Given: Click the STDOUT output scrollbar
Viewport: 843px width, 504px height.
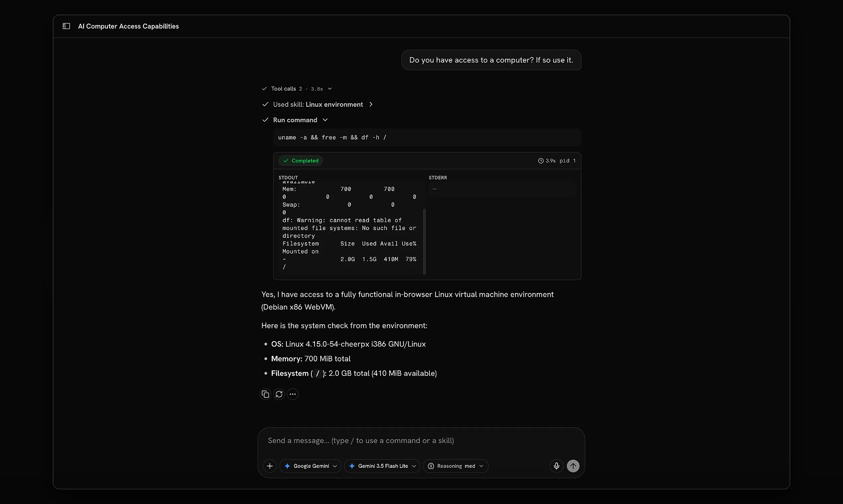Looking at the screenshot, I should [x=424, y=241].
